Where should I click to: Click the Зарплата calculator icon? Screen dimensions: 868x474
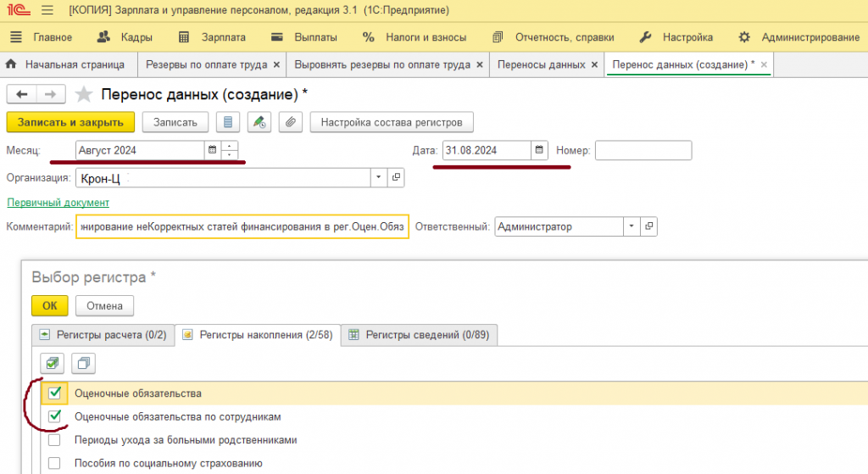point(184,37)
